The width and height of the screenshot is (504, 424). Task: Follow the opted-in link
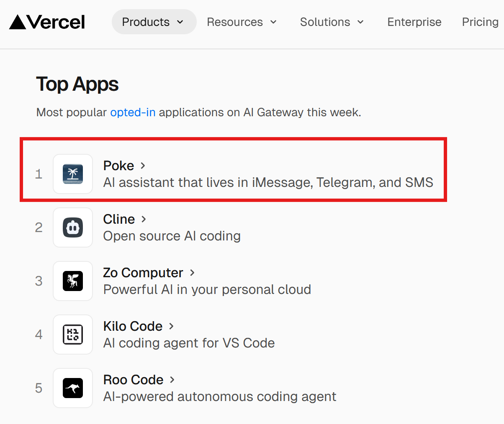point(133,112)
